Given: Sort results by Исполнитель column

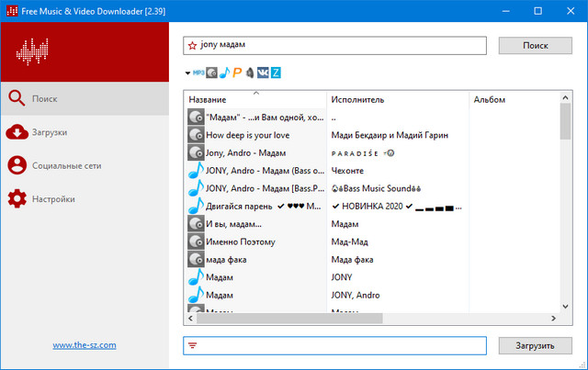Looking at the screenshot, I should [395, 99].
